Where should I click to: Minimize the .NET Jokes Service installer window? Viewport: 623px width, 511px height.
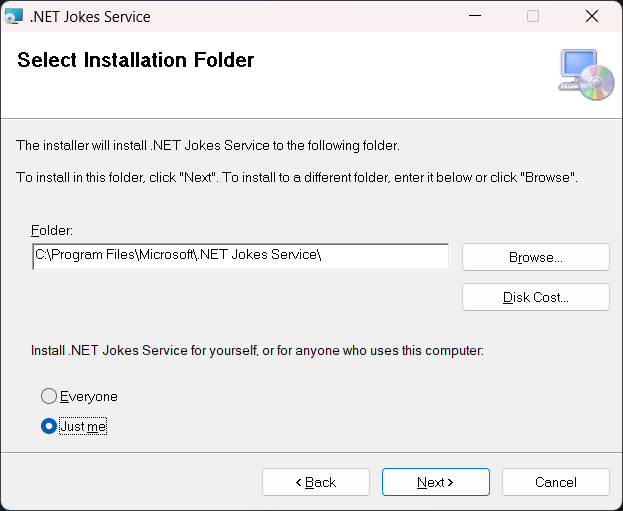[475, 16]
